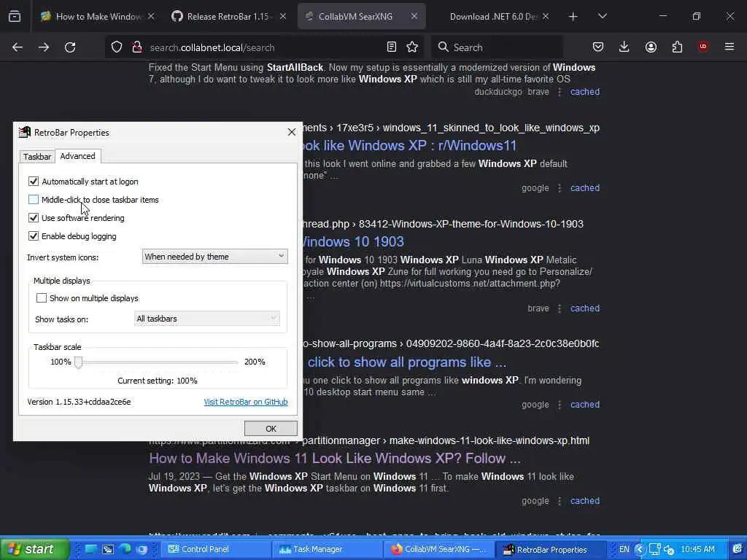The width and height of the screenshot is (747, 560).
Task: Select the CollabVM SearXNG browser tab
Action: tap(355, 16)
